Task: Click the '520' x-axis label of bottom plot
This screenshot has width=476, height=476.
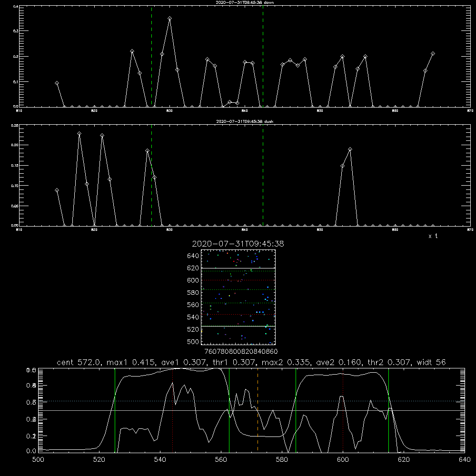Action: (x=99, y=460)
